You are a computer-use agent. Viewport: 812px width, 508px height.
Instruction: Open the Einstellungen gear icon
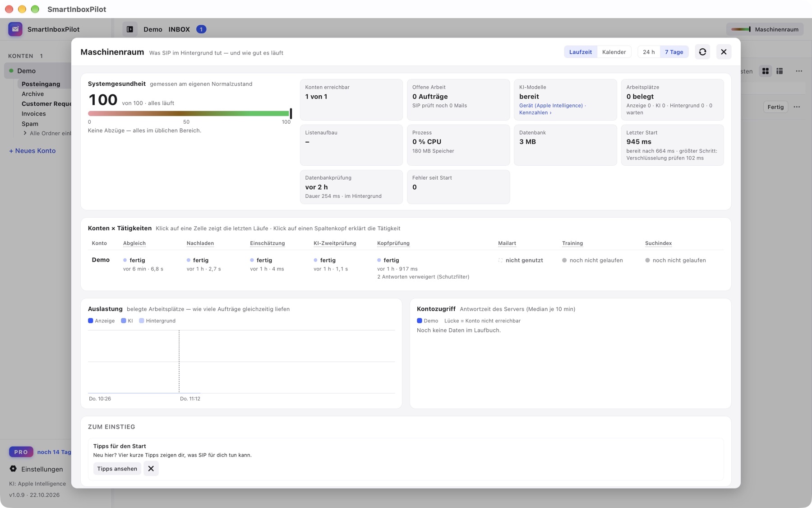point(13,469)
